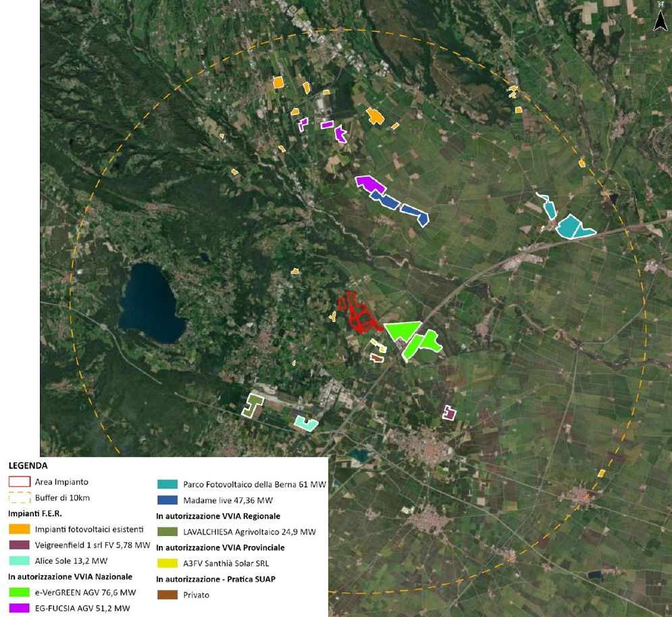Click the triangular bright green e-VerGREEN polygon
The width and height of the screenshot is (672, 617).
pos(402,330)
